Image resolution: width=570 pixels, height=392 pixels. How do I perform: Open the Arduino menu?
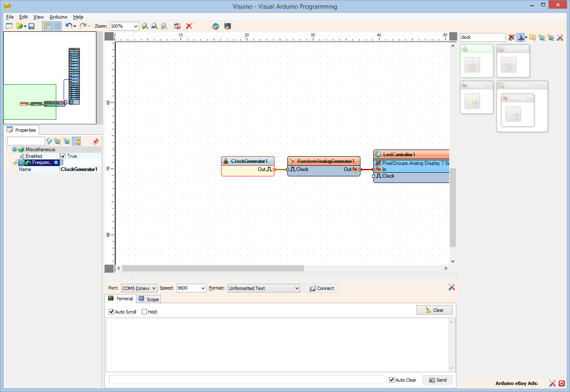pyautogui.click(x=58, y=17)
